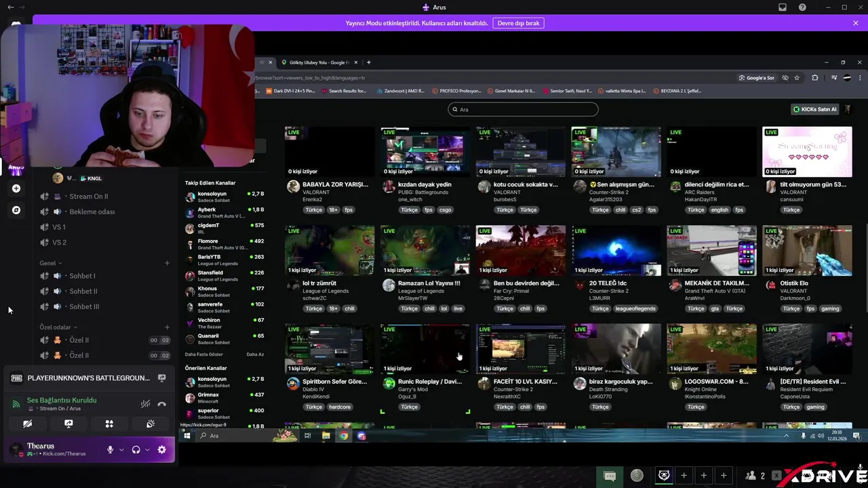The height and width of the screenshot is (488, 868).
Task: Select the bear icon tab in bottom overlay bar
Action: (x=664, y=476)
